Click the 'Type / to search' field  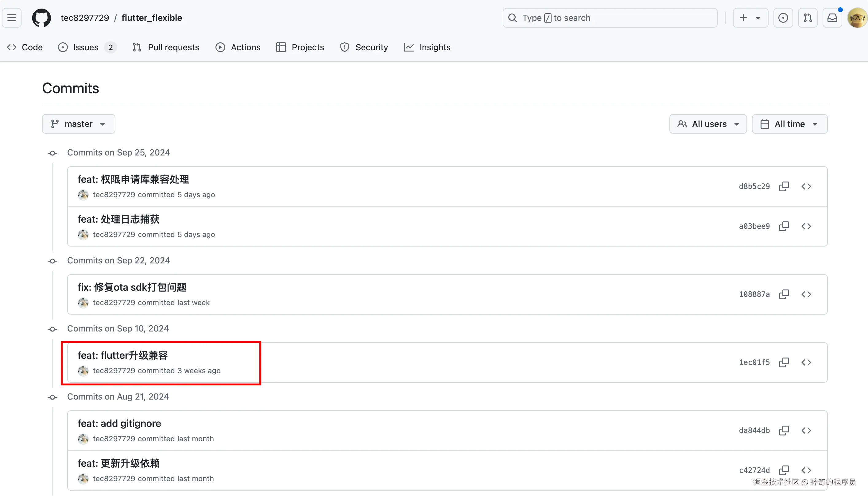(610, 18)
